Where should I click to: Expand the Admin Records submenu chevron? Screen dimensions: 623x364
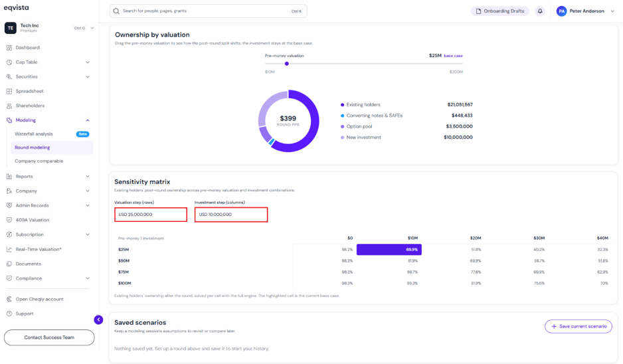pyautogui.click(x=88, y=205)
